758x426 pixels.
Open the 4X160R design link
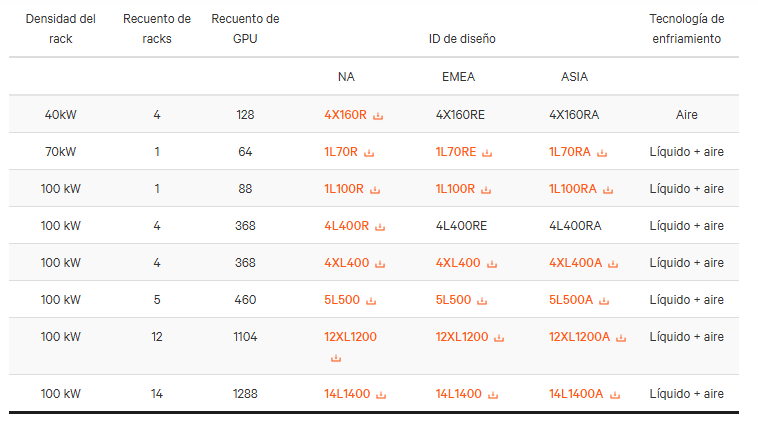pyautogui.click(x=345, y=115)
